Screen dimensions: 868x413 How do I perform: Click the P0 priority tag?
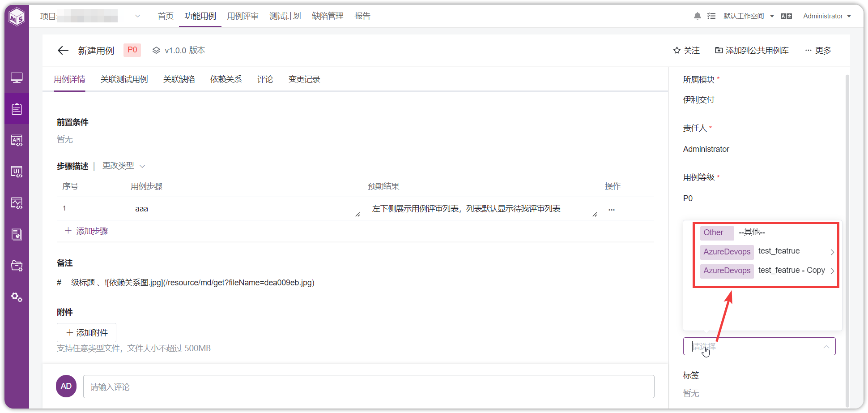pos(132,50)
